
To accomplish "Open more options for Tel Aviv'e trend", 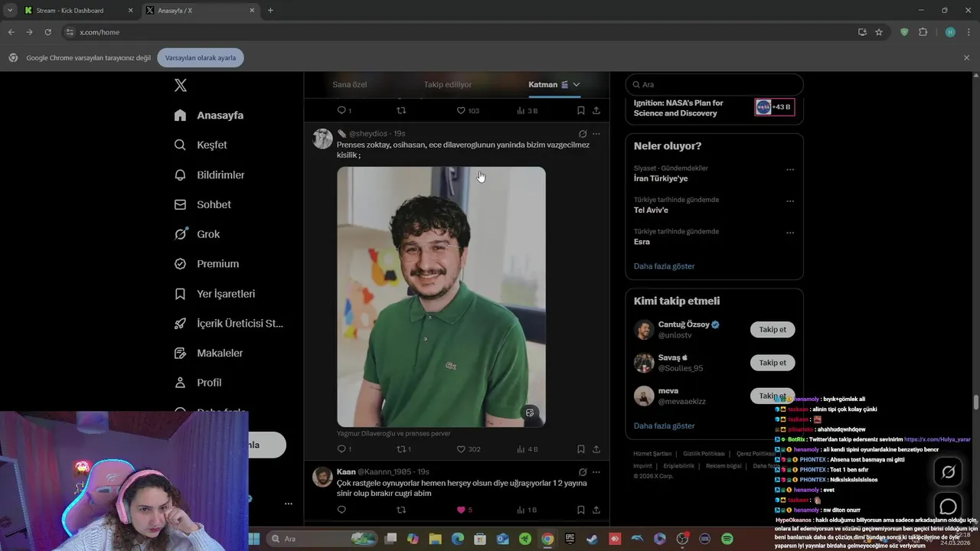I will [x=790, y=201].
